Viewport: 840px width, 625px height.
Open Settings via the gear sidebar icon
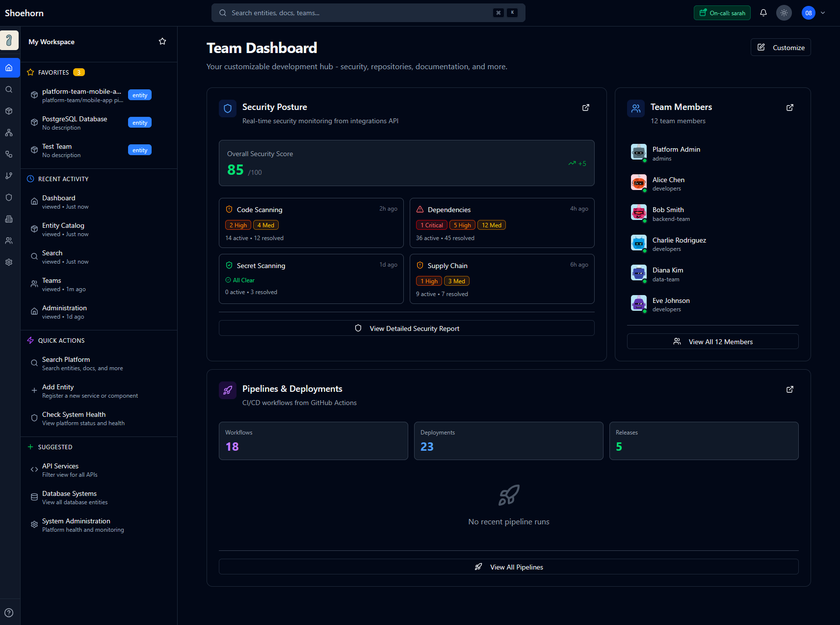tap(9, 262)
